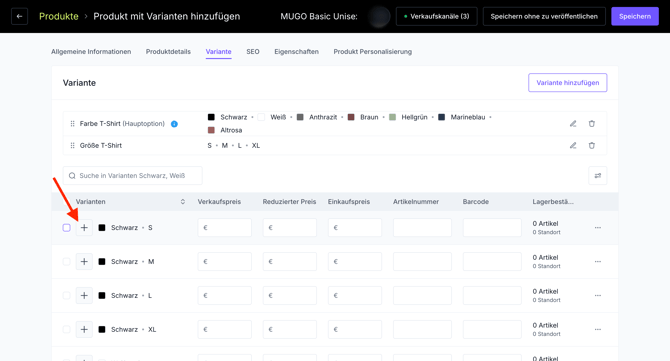
Task: Edit the Farbe T-Shirt option with pencil icon
Action: 573,123
